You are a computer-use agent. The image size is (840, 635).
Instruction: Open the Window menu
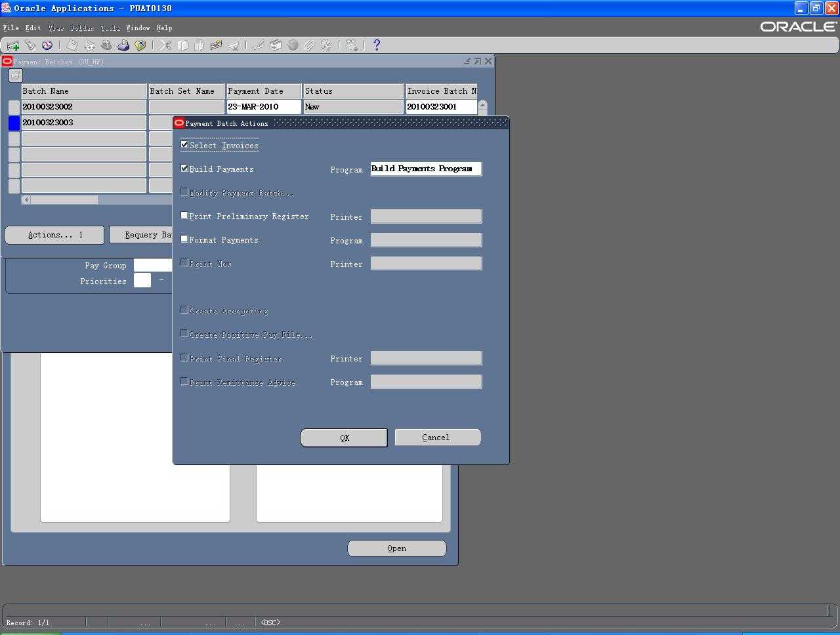pyautogui.click(x=138, y=28)
